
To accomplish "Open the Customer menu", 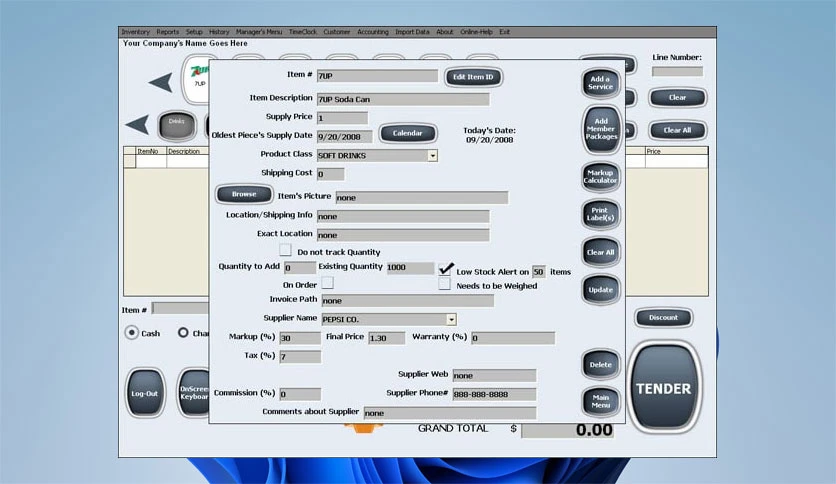I will [336, 32].
